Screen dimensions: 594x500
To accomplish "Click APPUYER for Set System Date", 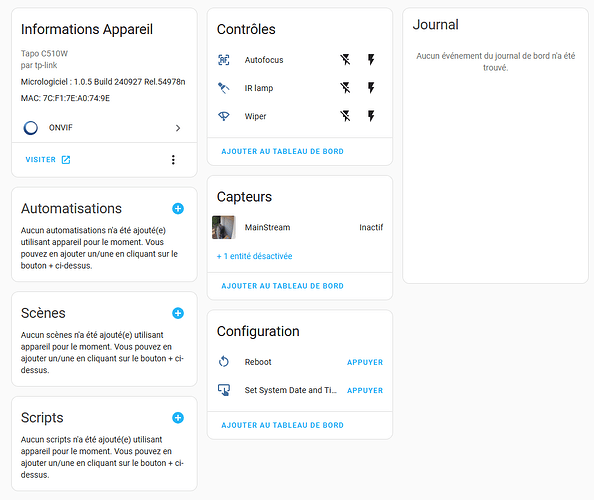I will (365, 390).
